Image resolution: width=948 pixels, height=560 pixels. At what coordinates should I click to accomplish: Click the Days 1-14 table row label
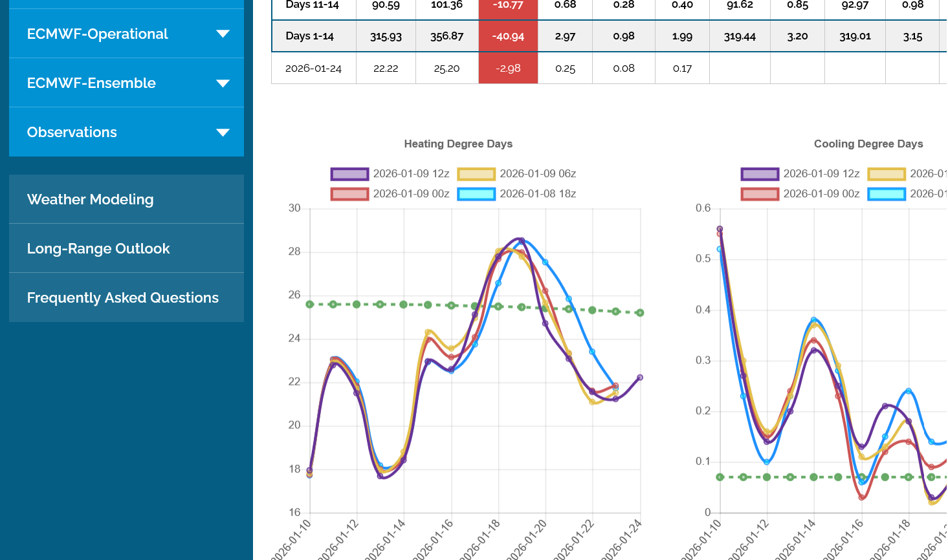(x=310, y=36)
